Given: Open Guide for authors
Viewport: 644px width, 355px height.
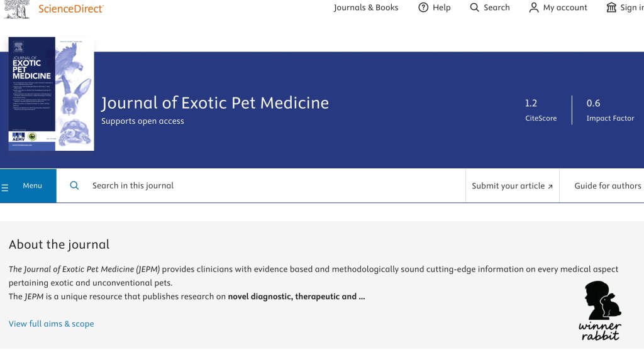Looking at the screenshot, I should (608, 186).
